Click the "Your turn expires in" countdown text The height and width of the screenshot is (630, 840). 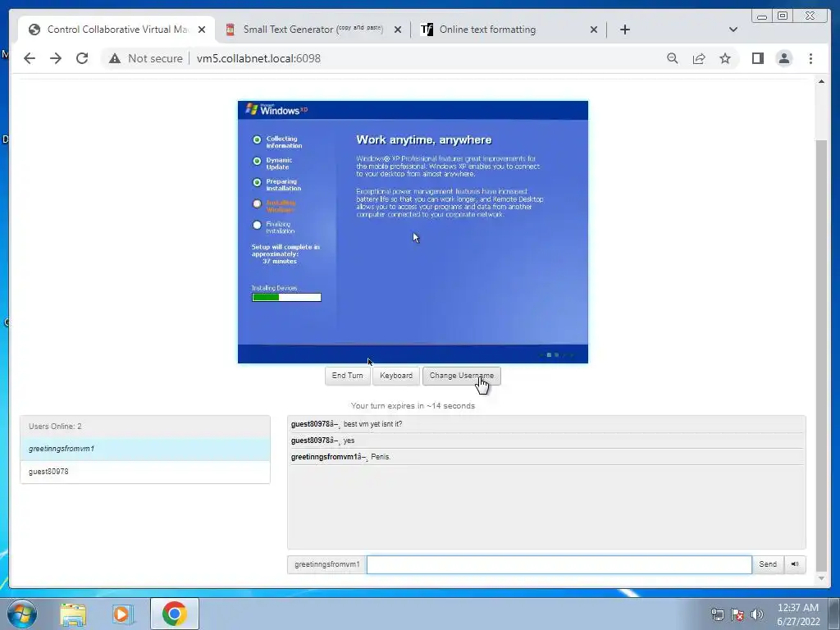point(413,406)
